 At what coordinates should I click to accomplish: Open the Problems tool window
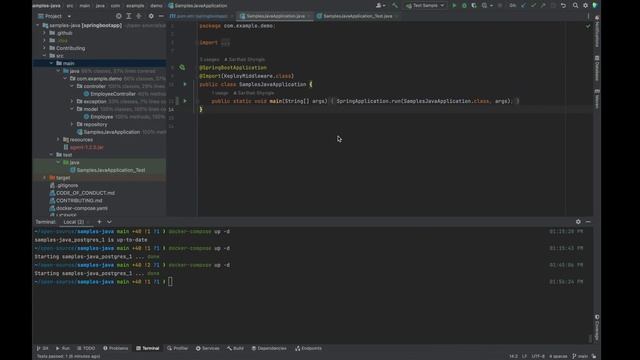click(x=116, y=348)
